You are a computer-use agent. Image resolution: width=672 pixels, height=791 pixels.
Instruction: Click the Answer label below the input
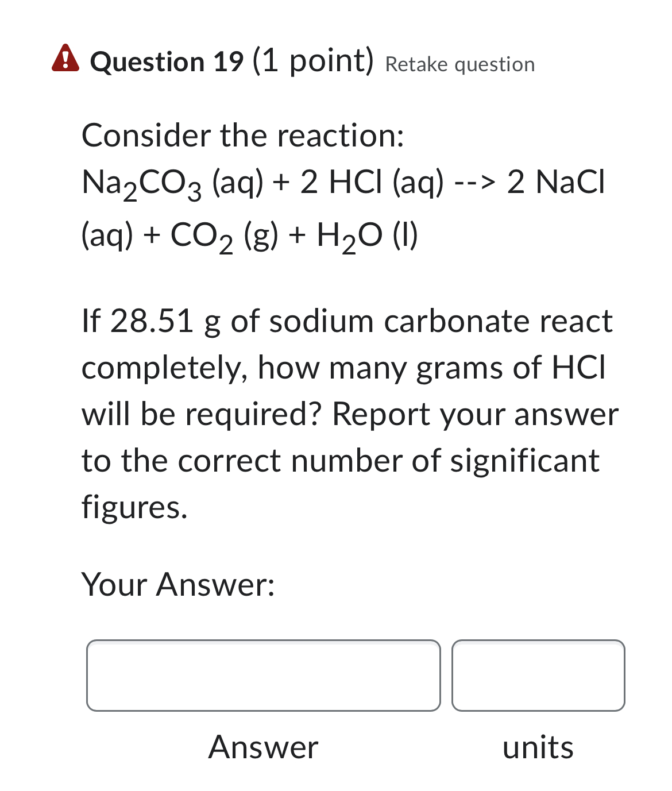[x=263, y=747]
